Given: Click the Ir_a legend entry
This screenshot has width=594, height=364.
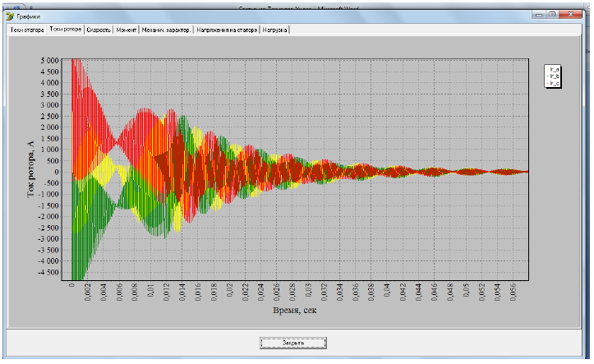Looking at the screenshot, I should (x=554, y=71).
